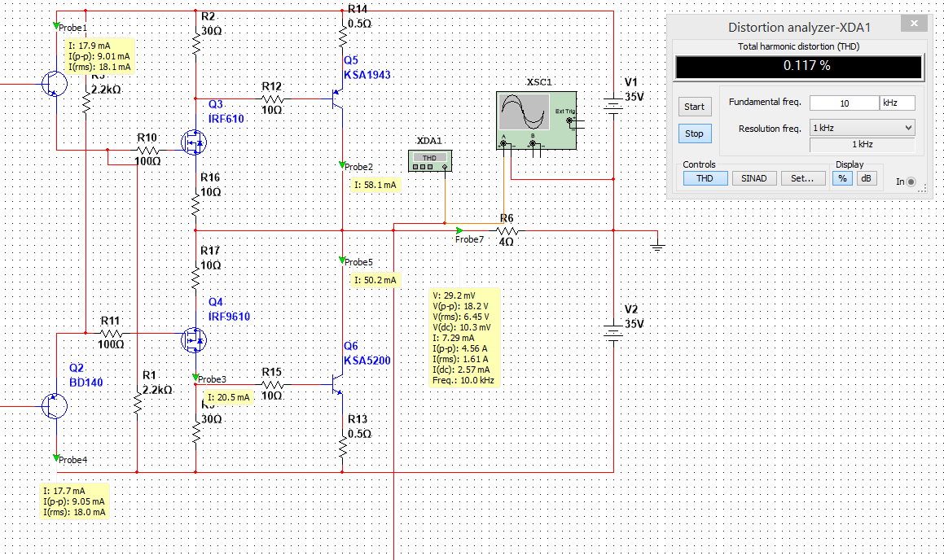This screenshot has width=944, height=560.
Task: Click the Q3 IRF610 MOSFET symbol
Action: coord(194,143)
